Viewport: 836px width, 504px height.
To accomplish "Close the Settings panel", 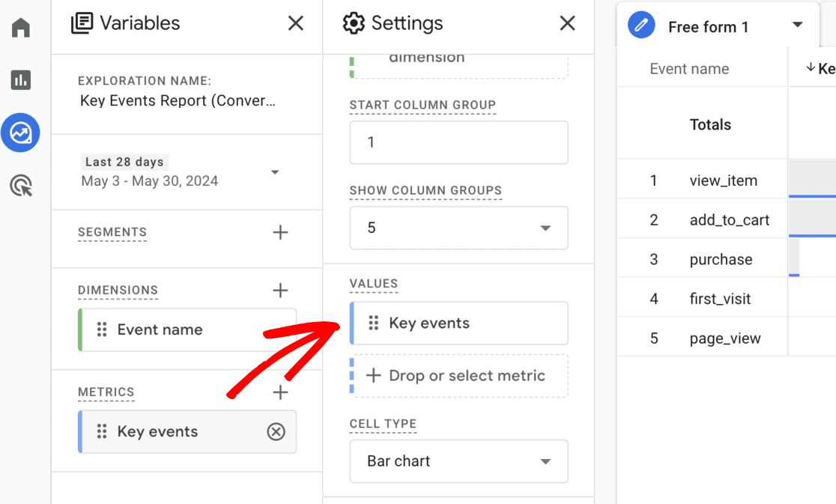I will point(568,24).
